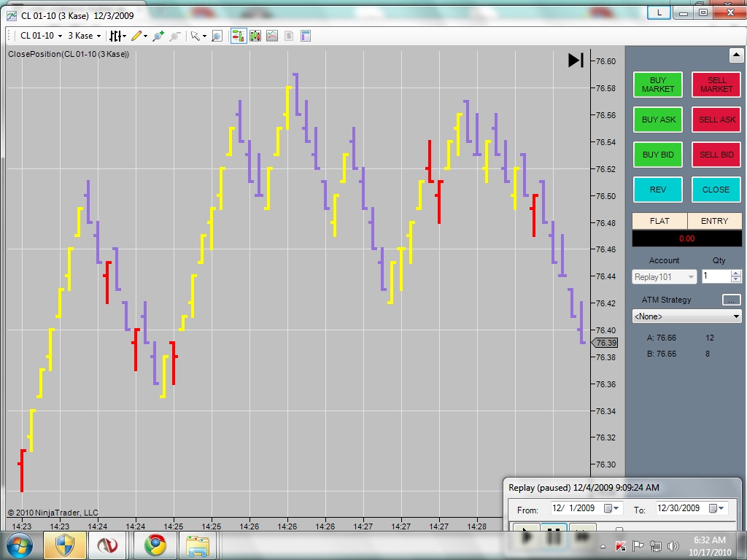This screenshot has height=560, width=747.
Task: Expand the To date picker arrow
Action: pyautogui.click(x=721, y=508)
